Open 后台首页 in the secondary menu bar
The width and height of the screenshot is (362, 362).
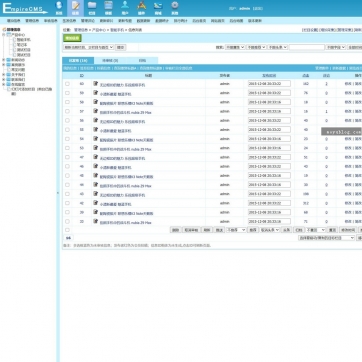tap(199, 21)
